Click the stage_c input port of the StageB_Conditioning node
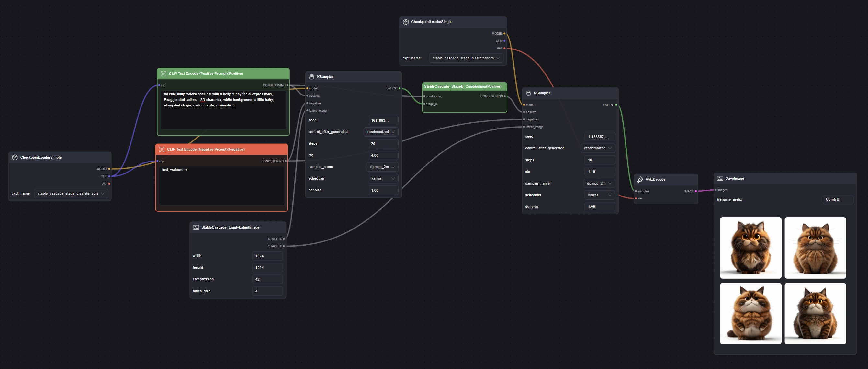The width and height of the screenshot is (868, 369). (424, 104)
